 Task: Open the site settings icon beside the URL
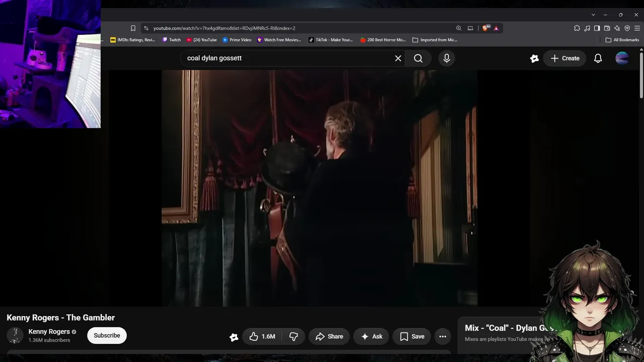(146, 28)
